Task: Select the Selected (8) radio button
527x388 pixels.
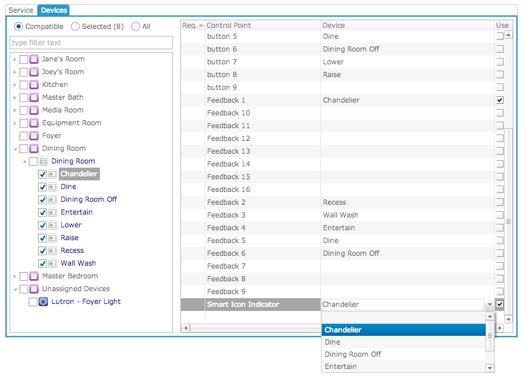Action: pyautogui.click(x=75, y=26)
